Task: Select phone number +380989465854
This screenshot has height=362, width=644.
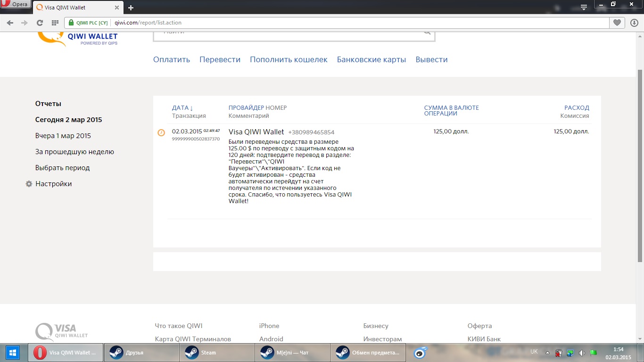Action: (x=311, y=132)
